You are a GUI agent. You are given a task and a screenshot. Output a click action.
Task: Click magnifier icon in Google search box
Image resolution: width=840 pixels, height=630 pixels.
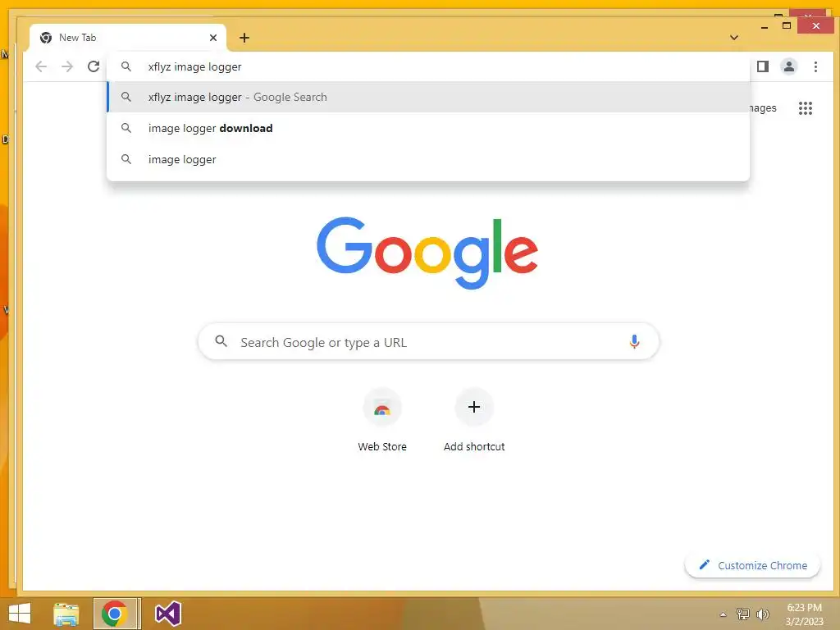pyautogui.click(x=221, y=341)
